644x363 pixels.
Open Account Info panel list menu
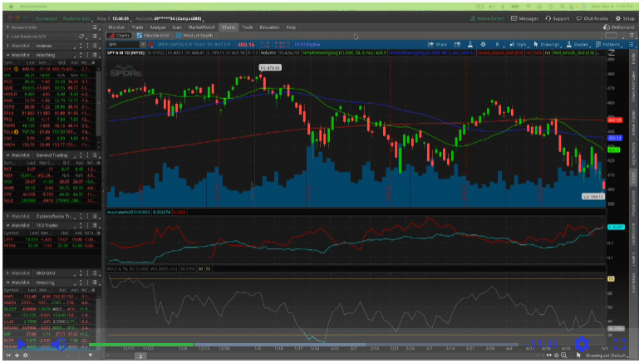tap(95, 27)
